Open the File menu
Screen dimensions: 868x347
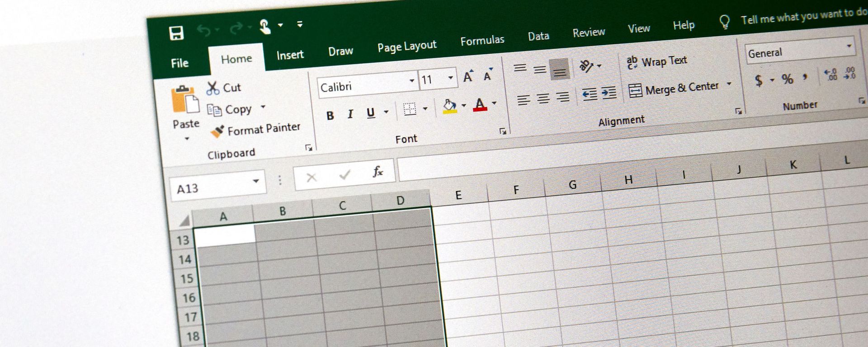[x=179, y=63]
